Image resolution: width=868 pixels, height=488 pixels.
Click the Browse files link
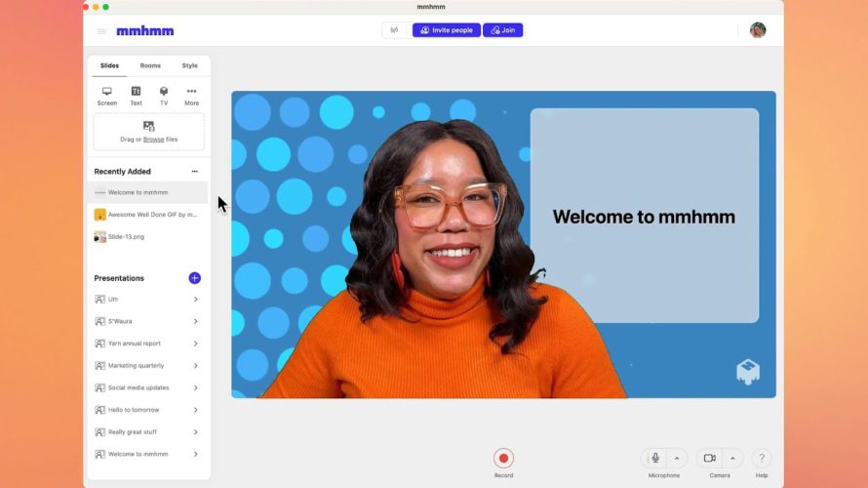pos(153,140)
